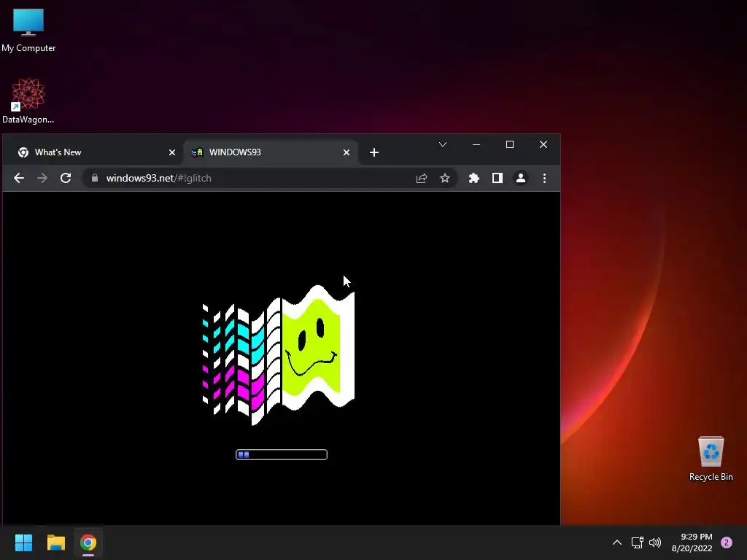Screen dimensions: 747x560
Task: Open My Computer desktop icon
Action: point(28,30)
